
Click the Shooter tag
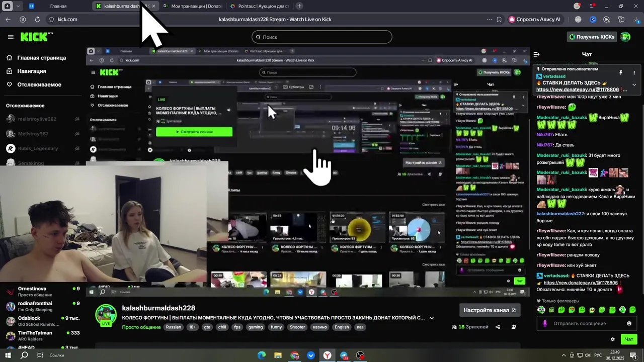pyautogui.click(x=297, y=327)
